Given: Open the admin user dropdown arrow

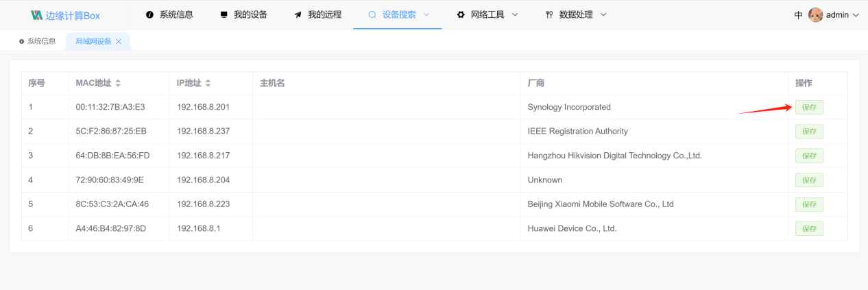Looking at the screenshot, I should (x=856, y=15).
